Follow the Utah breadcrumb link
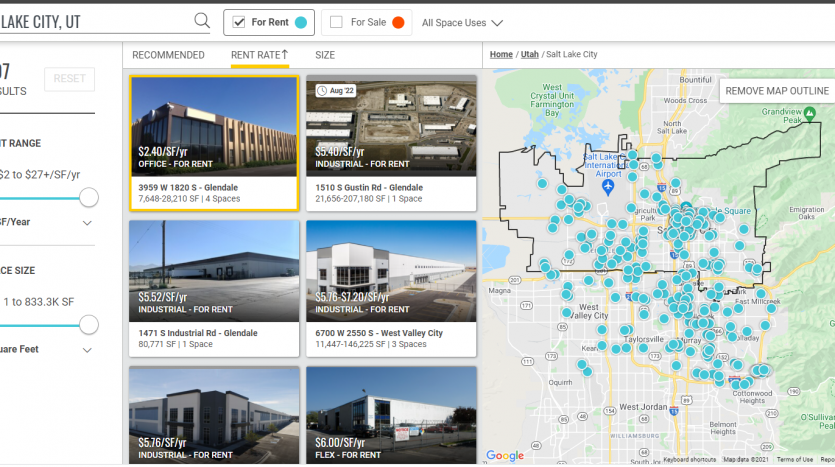Viewport: 835px width, 467px height. [x=529, y=55]
